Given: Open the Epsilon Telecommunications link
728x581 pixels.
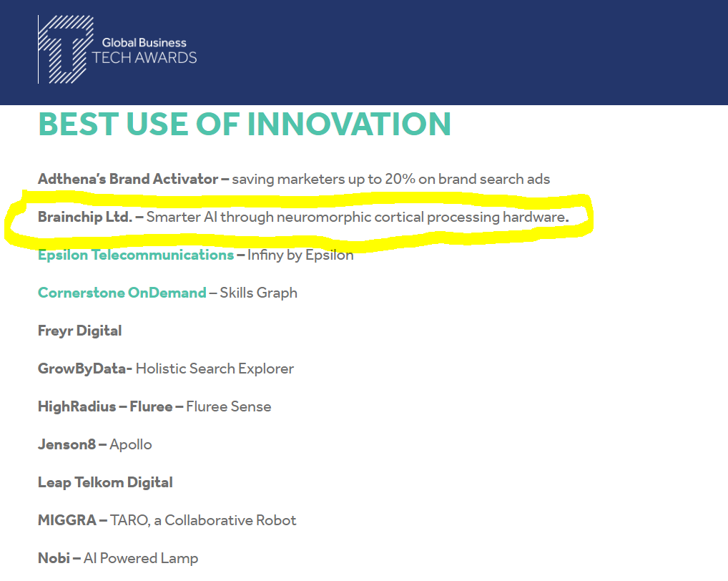Looking at the screenshot, I should (x=135, y=255).
